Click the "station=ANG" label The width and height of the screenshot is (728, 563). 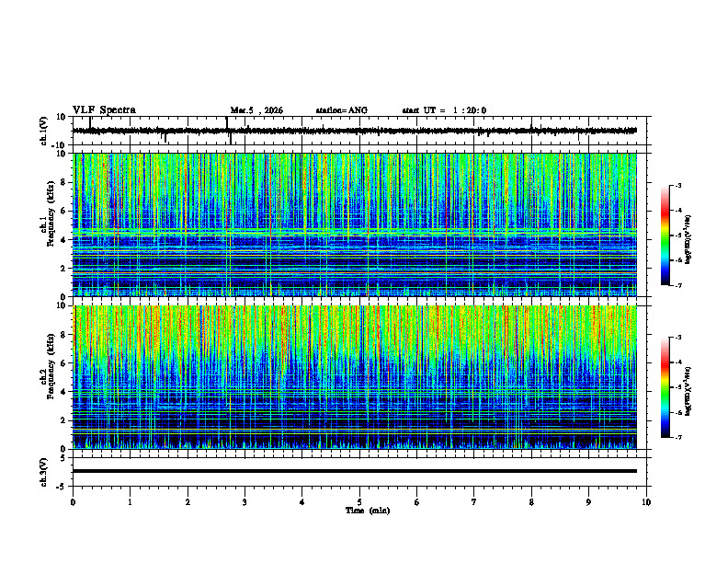click(342, 110)
